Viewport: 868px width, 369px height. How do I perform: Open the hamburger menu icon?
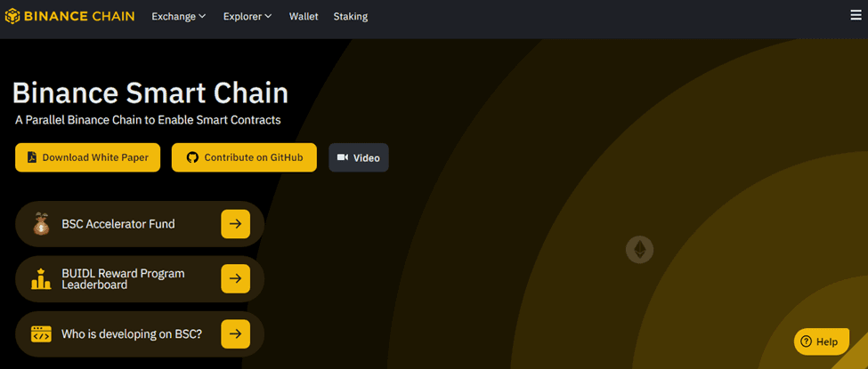[x=856, y=16]
